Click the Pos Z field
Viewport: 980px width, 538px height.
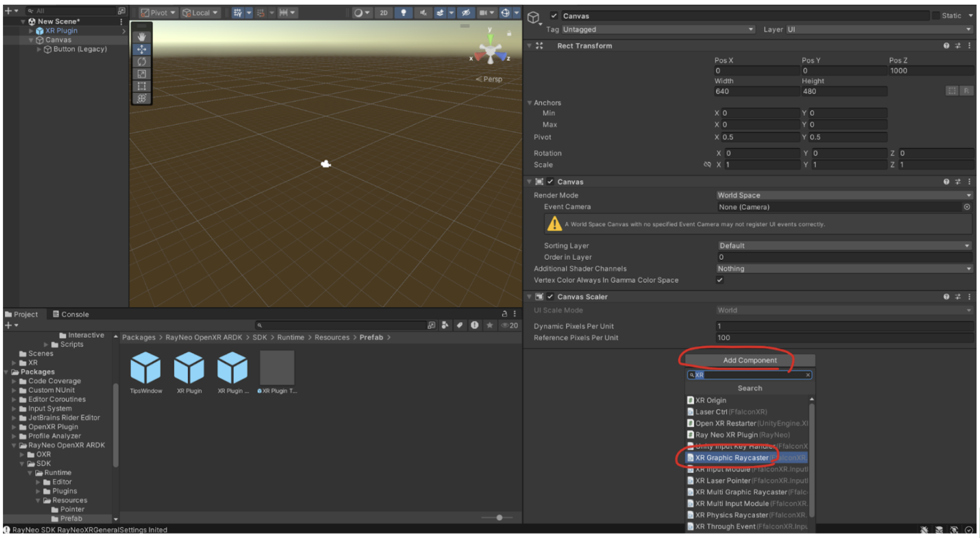(931, 71)
